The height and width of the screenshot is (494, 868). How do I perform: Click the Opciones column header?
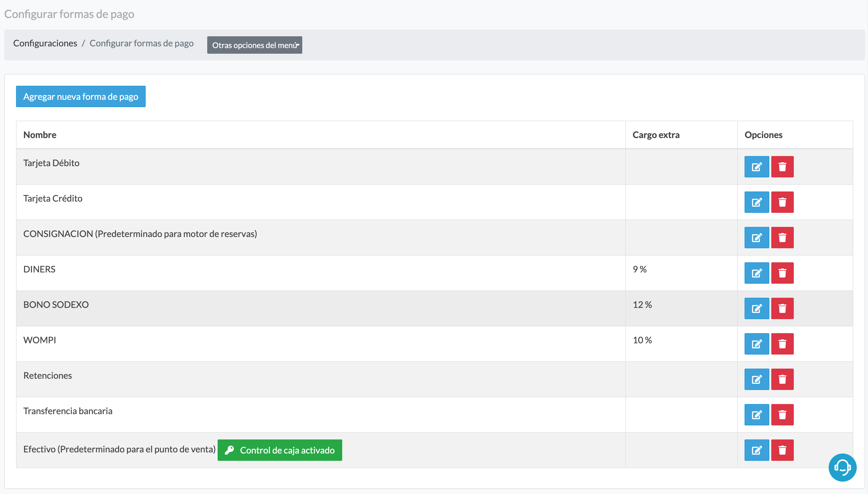coord(795,135)
